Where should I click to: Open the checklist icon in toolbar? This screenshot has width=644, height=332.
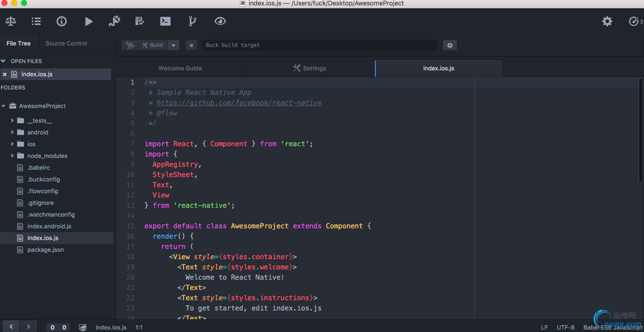point(139,22)
